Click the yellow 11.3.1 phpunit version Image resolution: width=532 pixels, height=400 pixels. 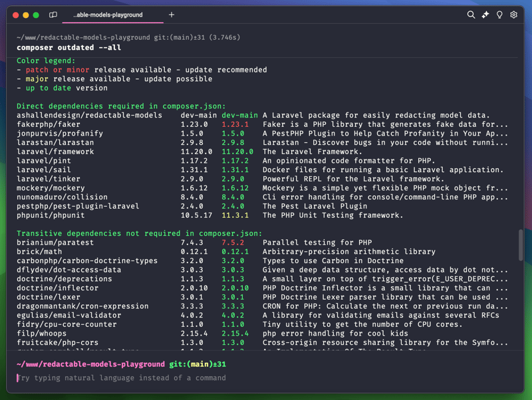click(x=235, y=215)
